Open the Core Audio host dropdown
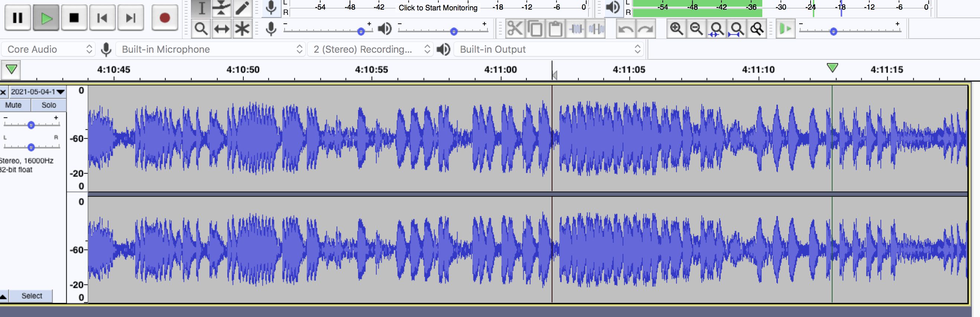 click(x=48, y=49)
